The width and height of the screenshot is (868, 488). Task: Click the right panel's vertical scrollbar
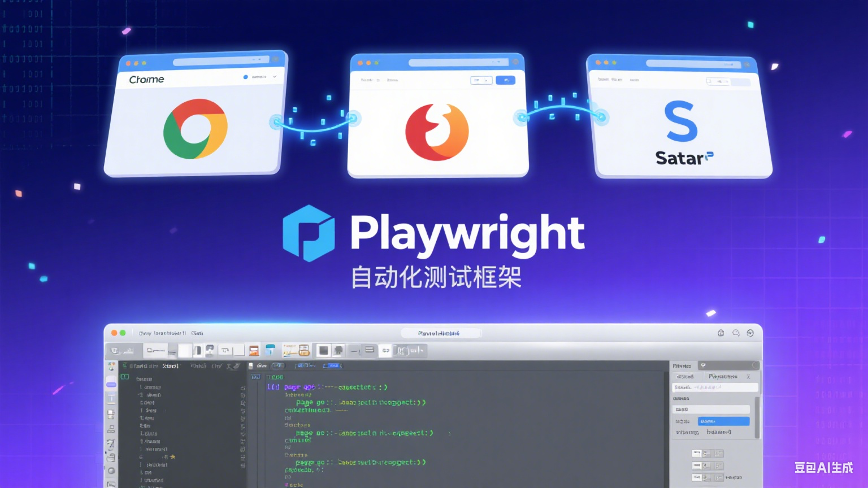click(x=757, y=417)
